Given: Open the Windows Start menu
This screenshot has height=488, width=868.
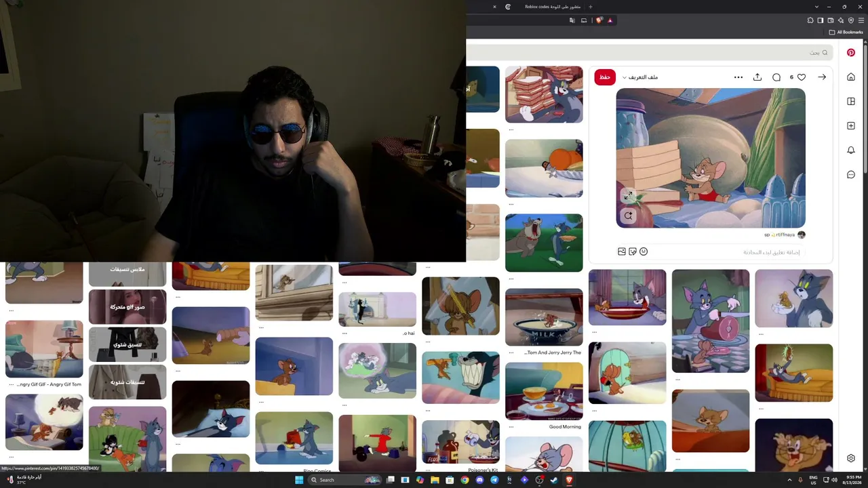Looking at the screenshot, I should (300, 480).
